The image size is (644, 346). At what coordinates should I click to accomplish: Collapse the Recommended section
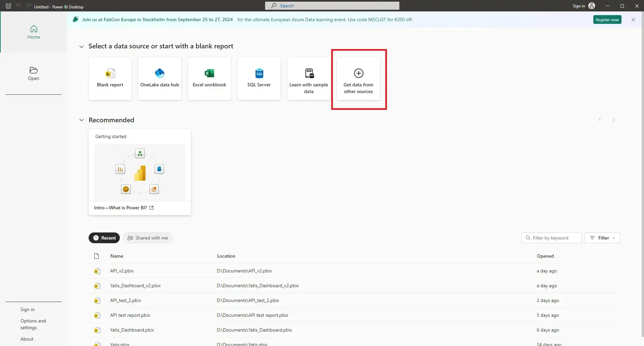82,120
